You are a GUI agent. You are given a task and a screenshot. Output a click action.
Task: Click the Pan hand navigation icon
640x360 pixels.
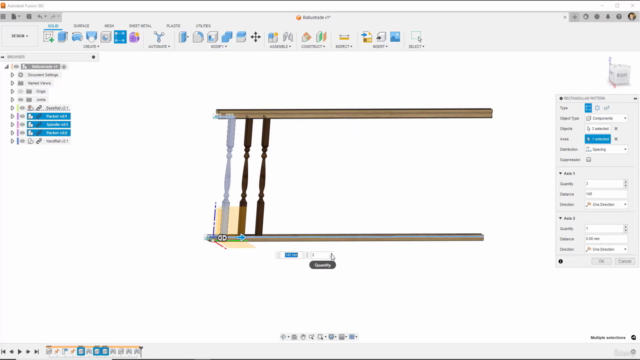pos(303,337)
